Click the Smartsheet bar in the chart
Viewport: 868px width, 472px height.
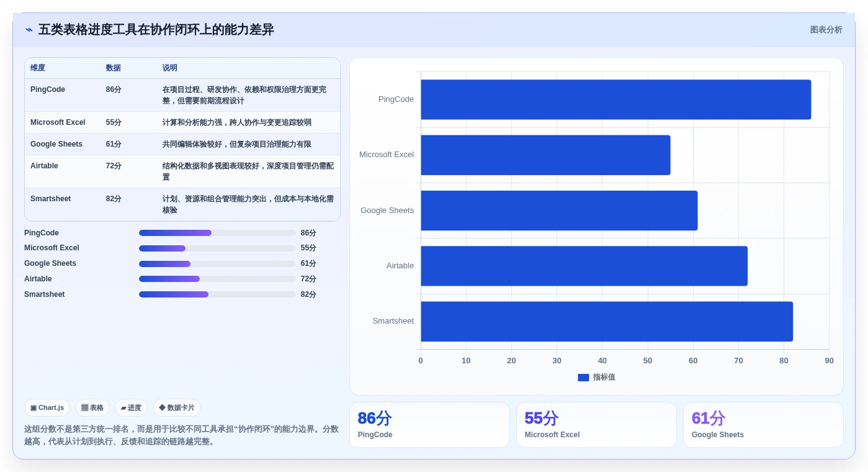tap(607, 321)
